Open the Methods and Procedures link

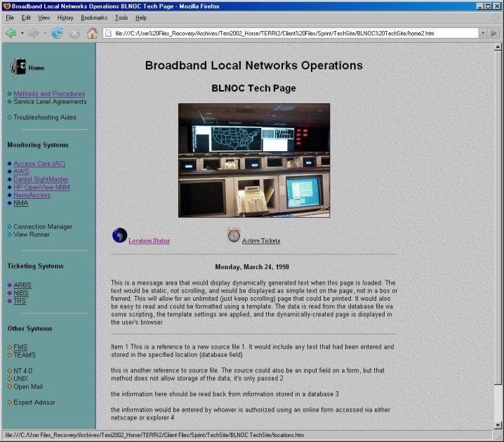(x=49, y=93)
